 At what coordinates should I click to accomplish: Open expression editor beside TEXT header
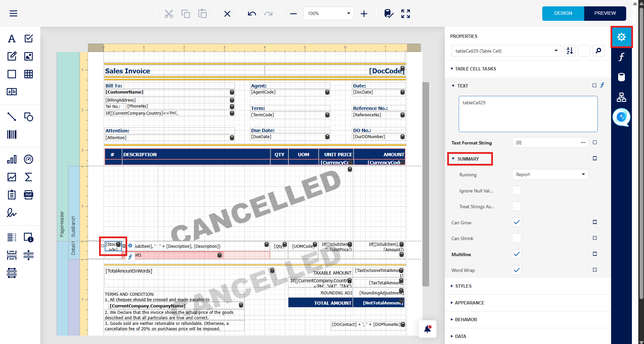click(602, 85)
